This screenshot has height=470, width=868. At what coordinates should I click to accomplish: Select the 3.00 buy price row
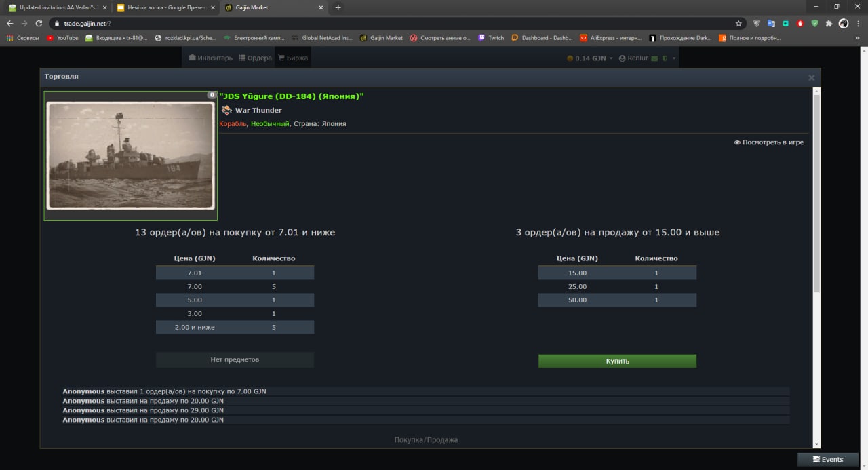coord(235,313)
